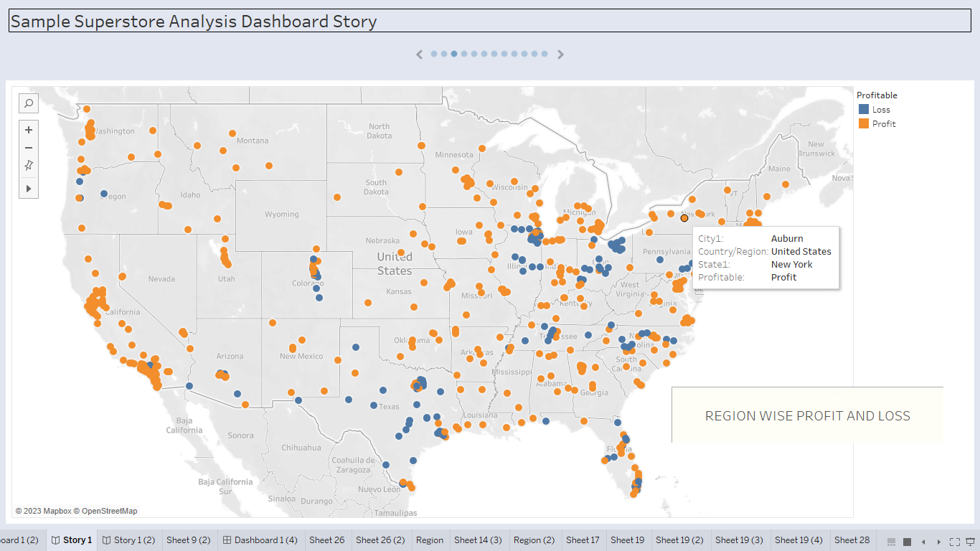Show the tab filmstrip view
This screenshot has width=980, height=551.
coord(892,542)
